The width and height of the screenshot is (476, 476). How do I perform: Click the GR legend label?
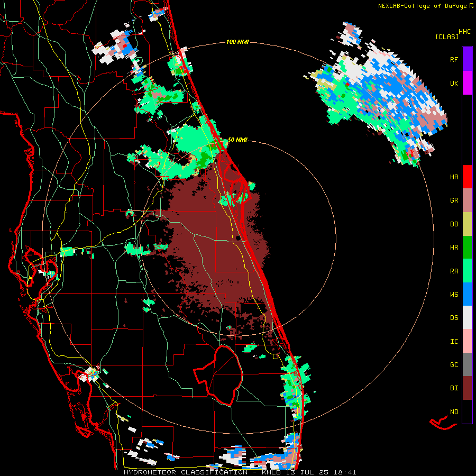(x=454, y=200)
